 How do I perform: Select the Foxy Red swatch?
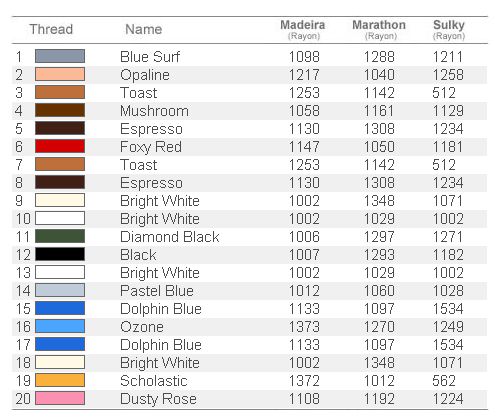(60, 146)
